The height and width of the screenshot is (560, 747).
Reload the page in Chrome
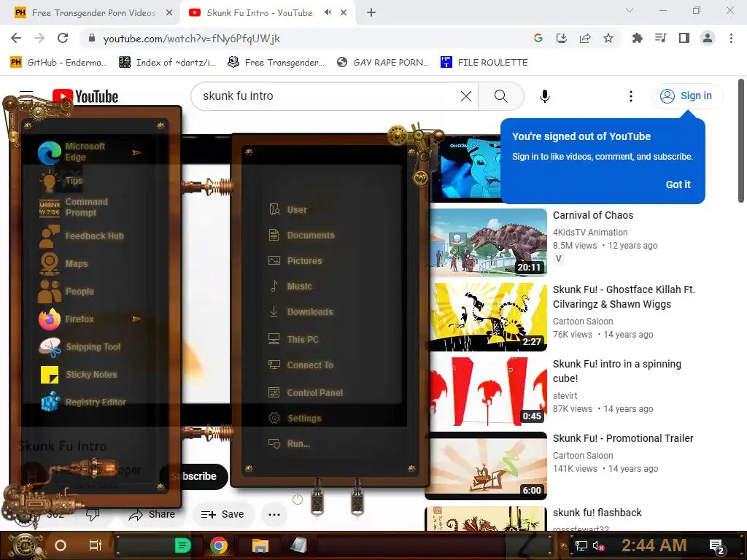coord(63,38)
